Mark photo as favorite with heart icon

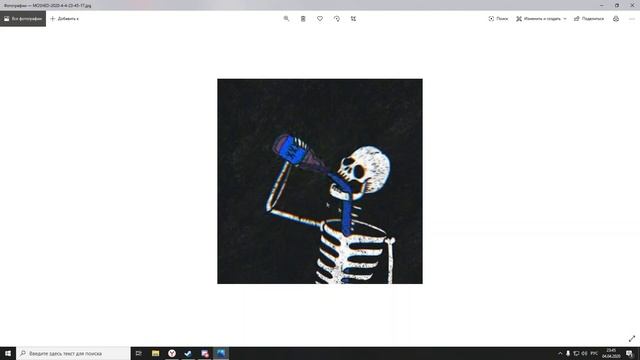pos(320,19)
